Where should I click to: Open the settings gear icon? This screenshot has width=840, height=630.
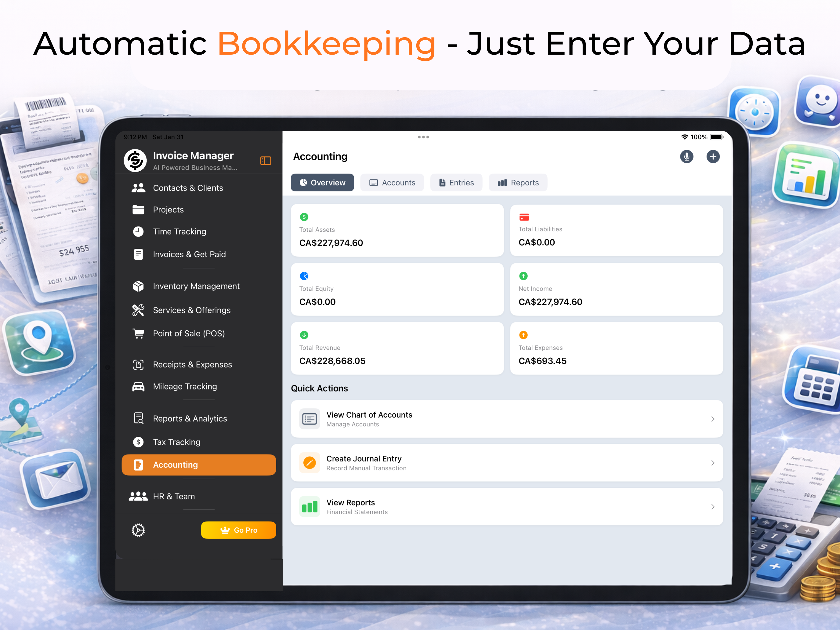(138, 530)
